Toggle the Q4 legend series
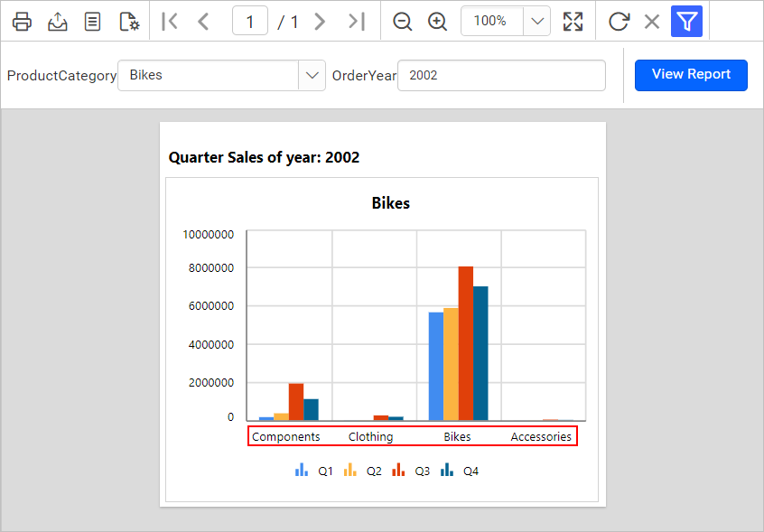Screen dimensions: 764x532 point(461,470)
